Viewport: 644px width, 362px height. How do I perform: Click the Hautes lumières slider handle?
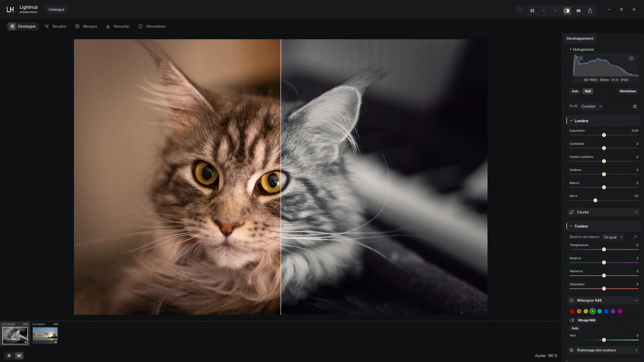604,161
